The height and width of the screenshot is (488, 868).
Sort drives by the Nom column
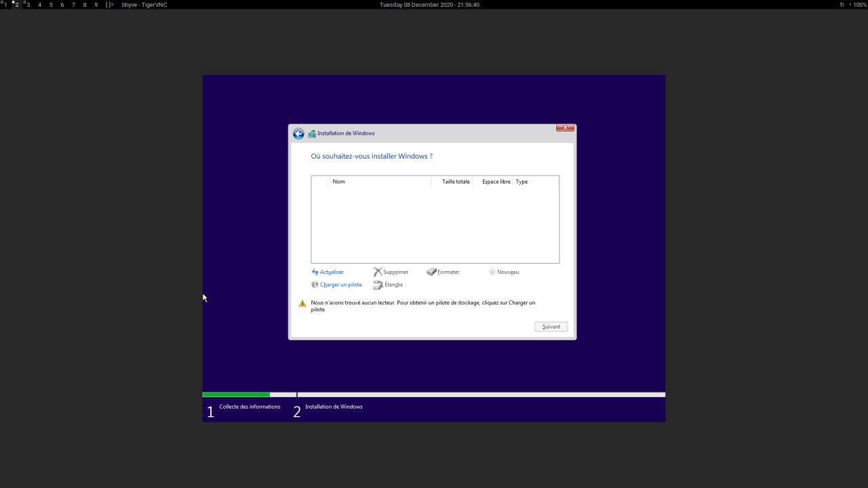point(380,182)
